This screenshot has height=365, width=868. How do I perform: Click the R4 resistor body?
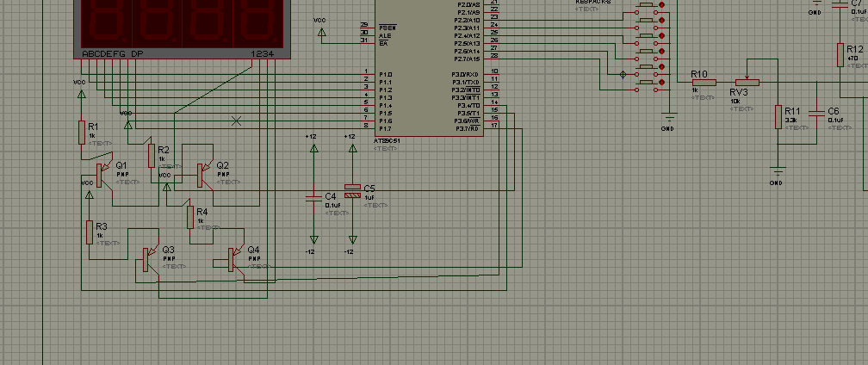tap(190, 217)
